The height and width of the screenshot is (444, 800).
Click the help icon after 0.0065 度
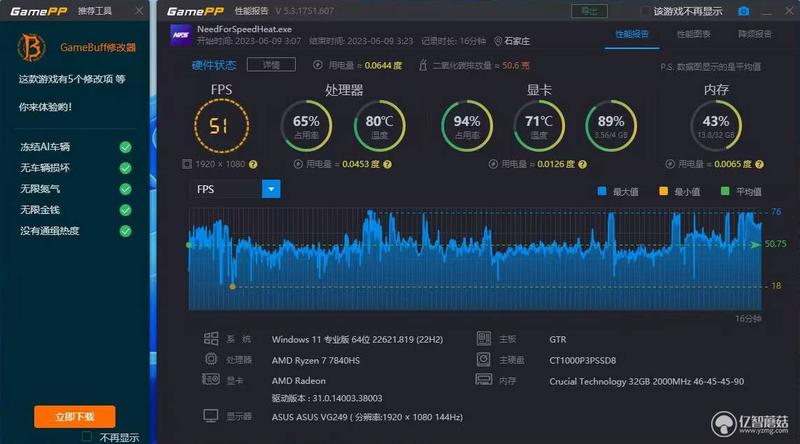(759, 164)
